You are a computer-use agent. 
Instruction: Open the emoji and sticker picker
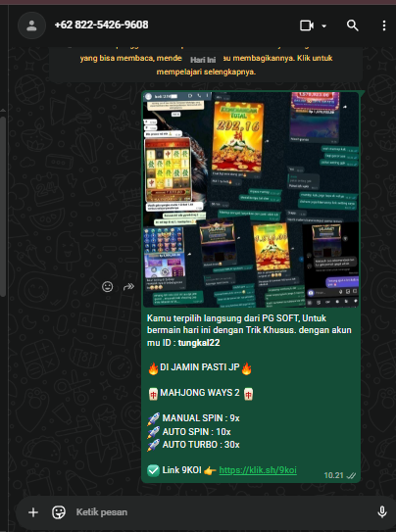pyautogui.click(x=59, y=512)
